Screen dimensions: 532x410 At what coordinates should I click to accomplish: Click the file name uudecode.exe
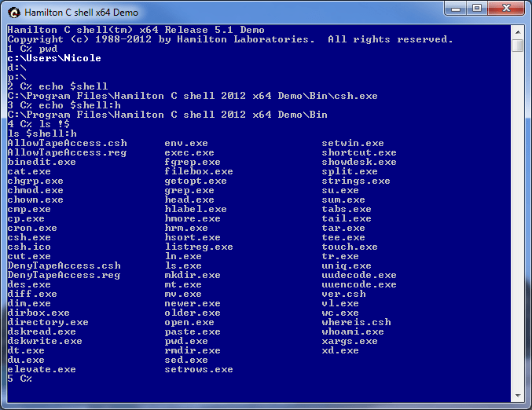[359, 276]
